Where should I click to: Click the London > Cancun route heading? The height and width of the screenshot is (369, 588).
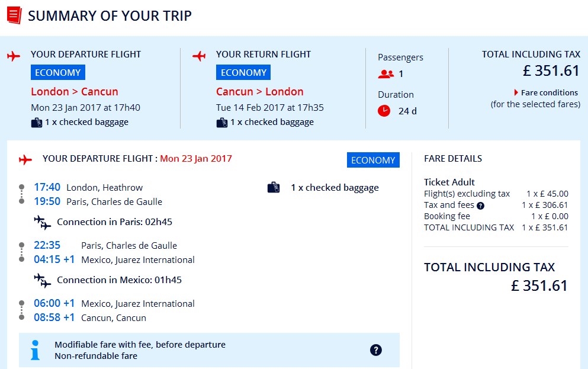pos(75,91)
